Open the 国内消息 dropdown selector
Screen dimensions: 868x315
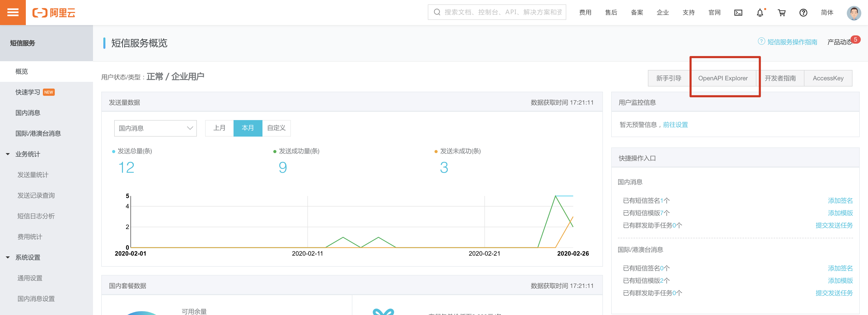[x=155, y=128]
